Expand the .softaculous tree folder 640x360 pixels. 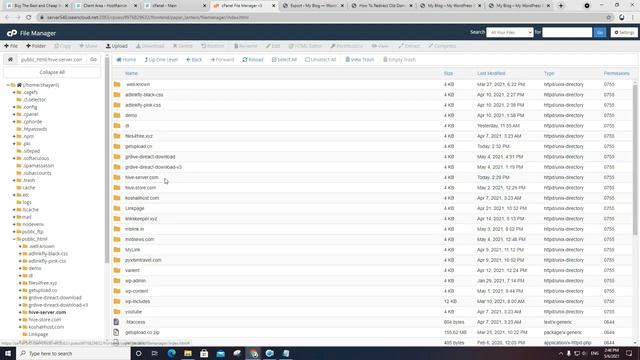pos(14,158)
